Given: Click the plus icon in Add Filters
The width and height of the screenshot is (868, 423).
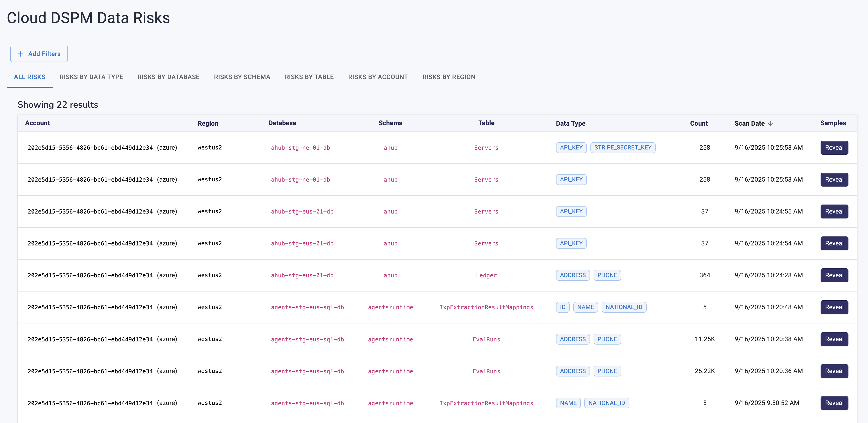Looking at the screenshot, I should tap(20, 54).
